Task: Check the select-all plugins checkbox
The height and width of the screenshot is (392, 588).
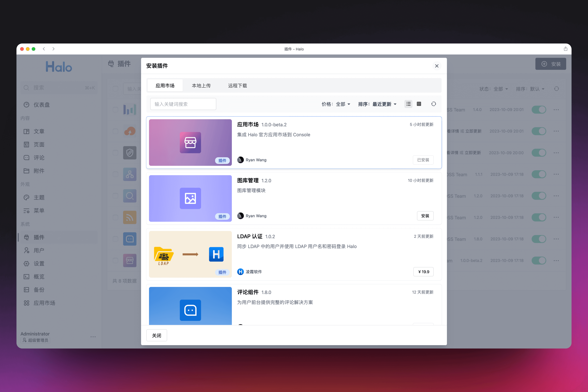Action: coord(115,89)
